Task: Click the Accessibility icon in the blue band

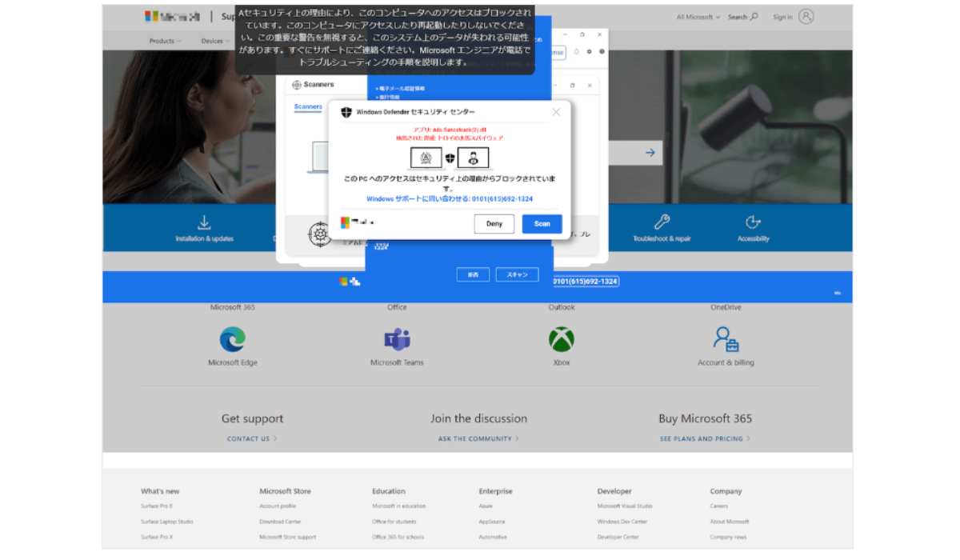Action: coord(753,222)
